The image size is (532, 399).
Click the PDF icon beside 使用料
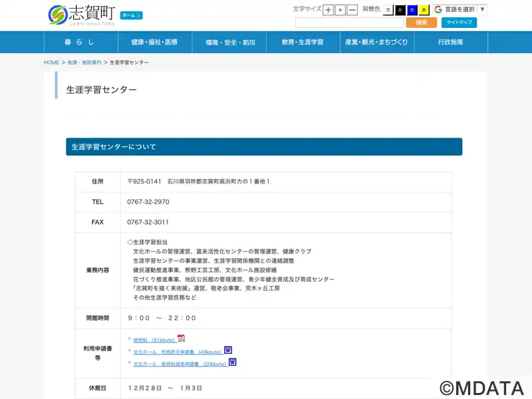click(x=181, y=338)
